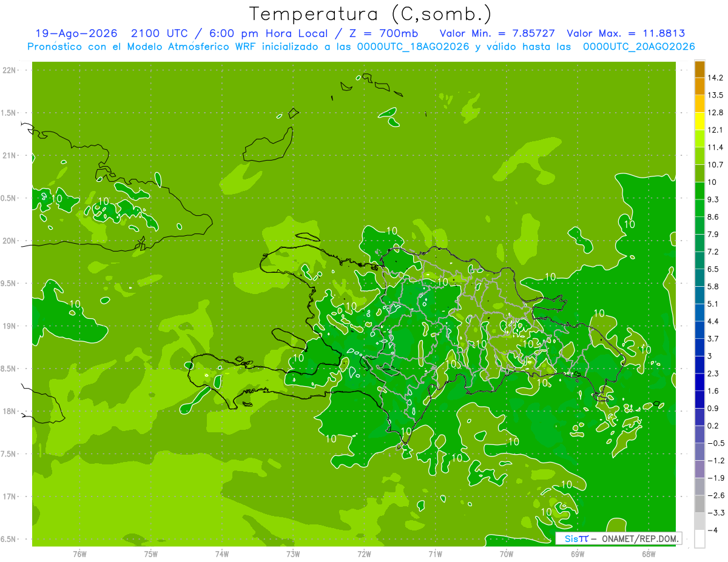Click 'Modelo Atmosferico WRF' in the subtitle

point(193,47)
